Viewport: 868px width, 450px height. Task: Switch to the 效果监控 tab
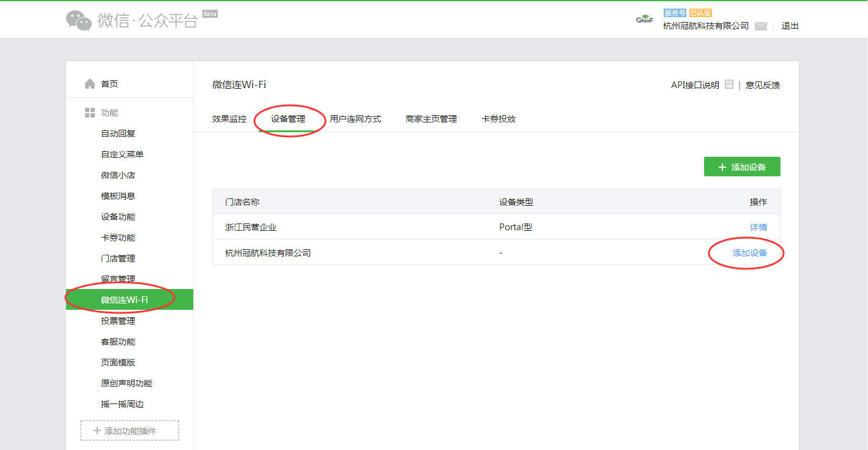pos(229,119)
